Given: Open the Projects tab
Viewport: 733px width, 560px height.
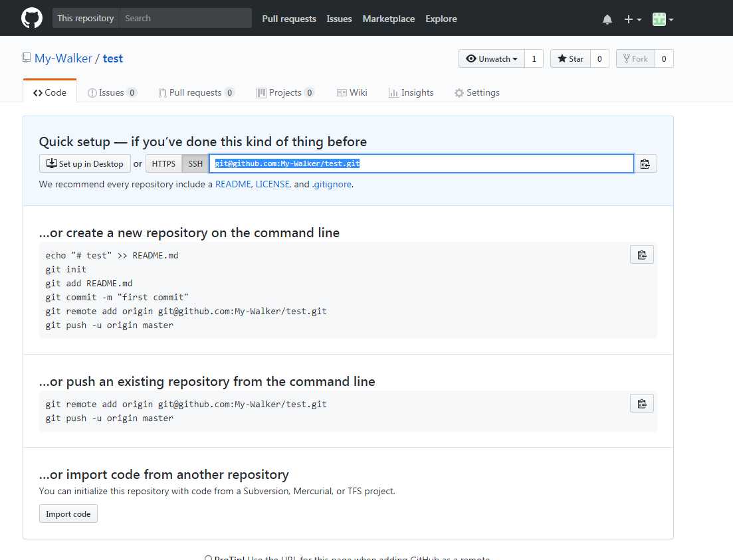Looking at the screenshot, I should [x=284, y=92].
